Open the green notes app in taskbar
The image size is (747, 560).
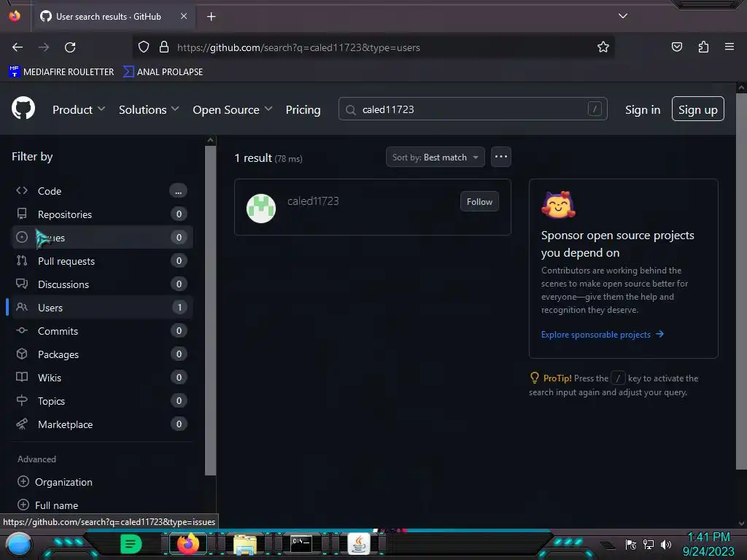(131, 544)
